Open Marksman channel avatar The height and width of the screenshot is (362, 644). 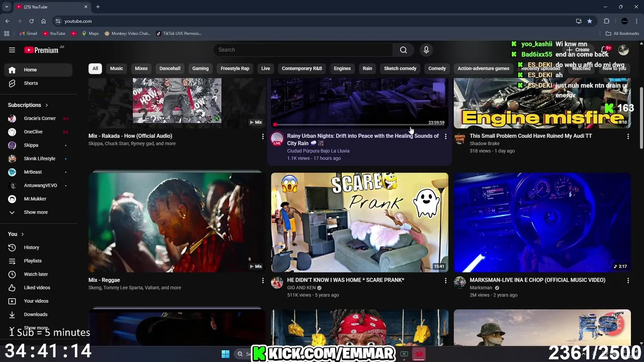(460, 283)
